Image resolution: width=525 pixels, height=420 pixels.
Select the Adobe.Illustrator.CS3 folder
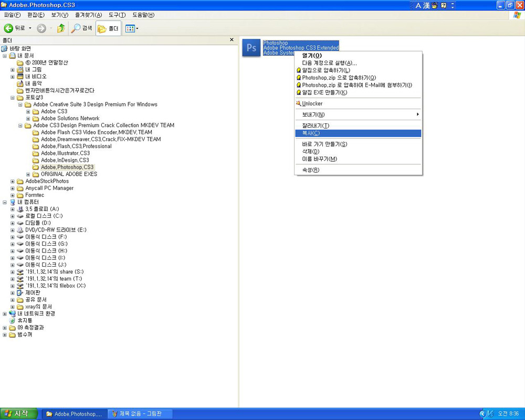tap(65, 153)
